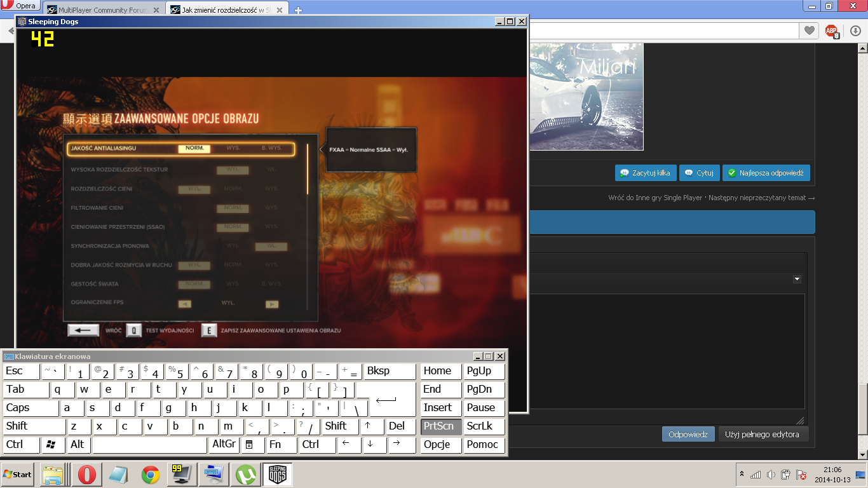Image resolution: width=868 pixels, height=488 pixels.
Task: Click the up arrow key on on-screen keyboard
Action: [x=372, y=426]
